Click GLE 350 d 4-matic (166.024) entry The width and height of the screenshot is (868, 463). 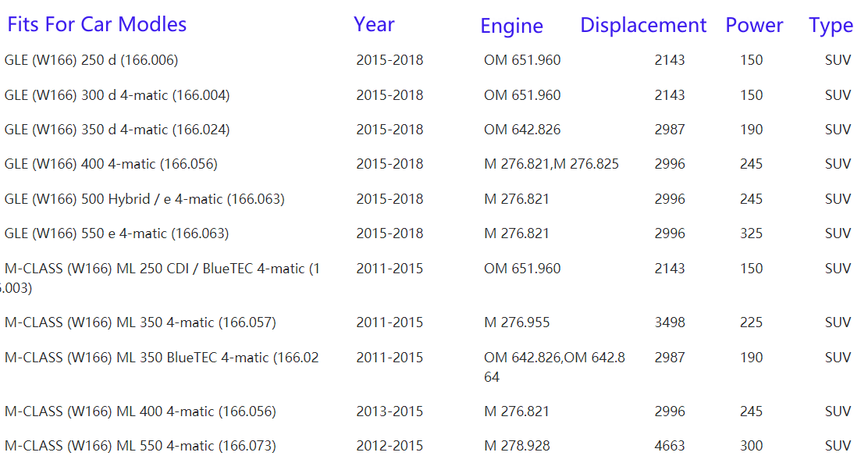tap(117, 130)
